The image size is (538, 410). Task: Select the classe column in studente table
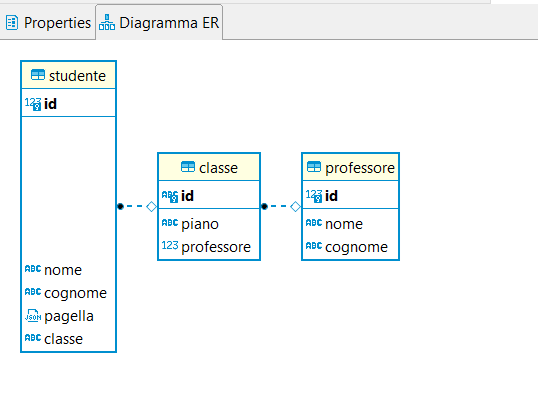[x=69, y=339]
